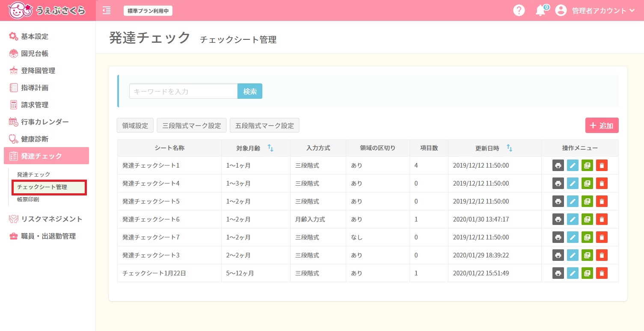Delete 発達チェックシート3
Screen dimensions: 644x331
(x=602, y=255)
